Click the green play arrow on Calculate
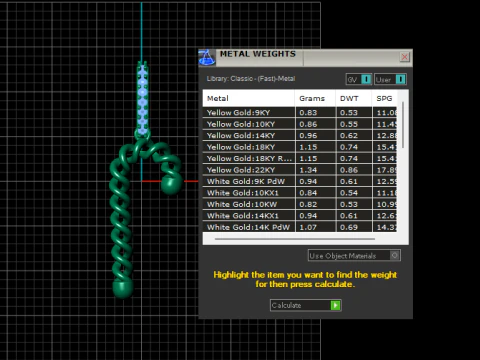Image resolution: width=480 pixels, height=360 pixels. (x=335, y=305)
